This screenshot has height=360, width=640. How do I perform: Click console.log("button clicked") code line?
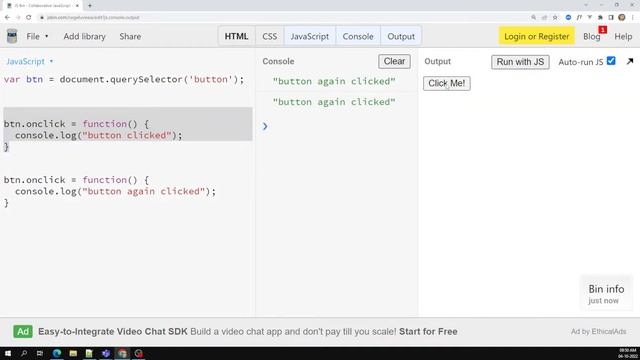click(98, 136)
